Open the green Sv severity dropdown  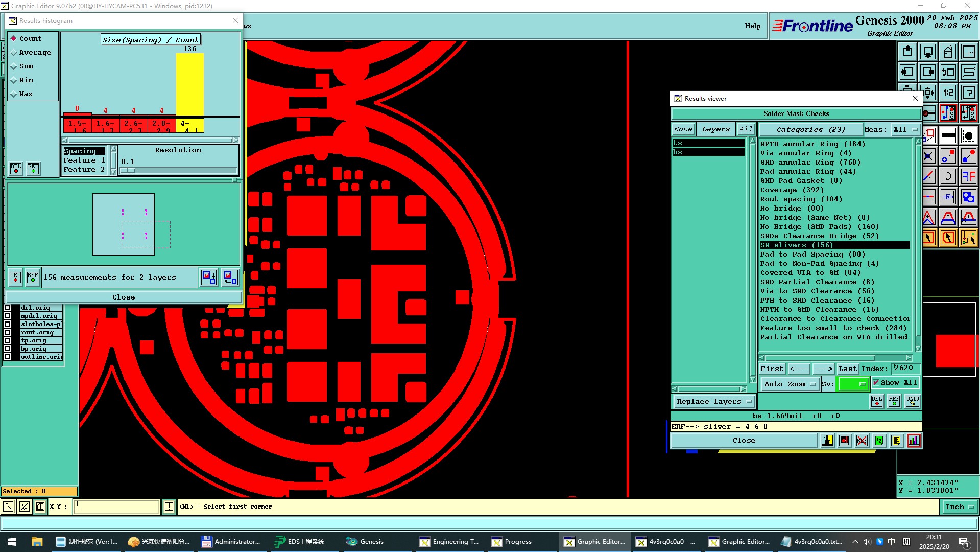pos(853,384)
